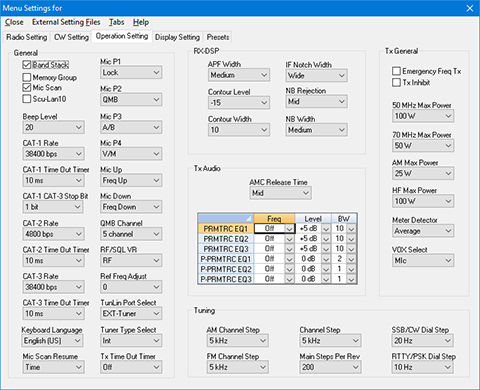Open the HF Max Power dropdown
The width and height of the screenshot is (480, 390).
click(x=423, y=201)
